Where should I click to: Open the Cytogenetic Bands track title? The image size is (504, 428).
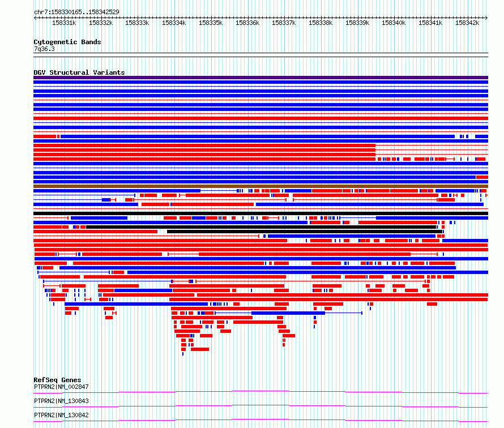[x=67, y=42]
